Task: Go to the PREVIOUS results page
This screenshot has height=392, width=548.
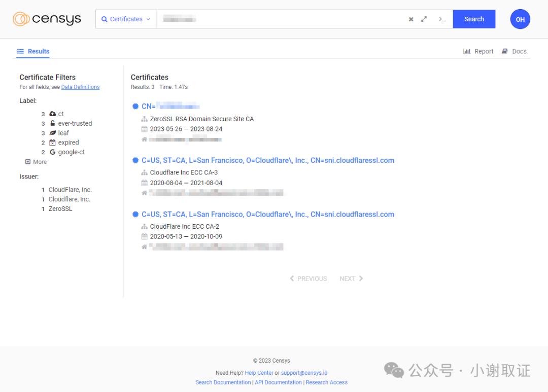Action: (309, 278)
